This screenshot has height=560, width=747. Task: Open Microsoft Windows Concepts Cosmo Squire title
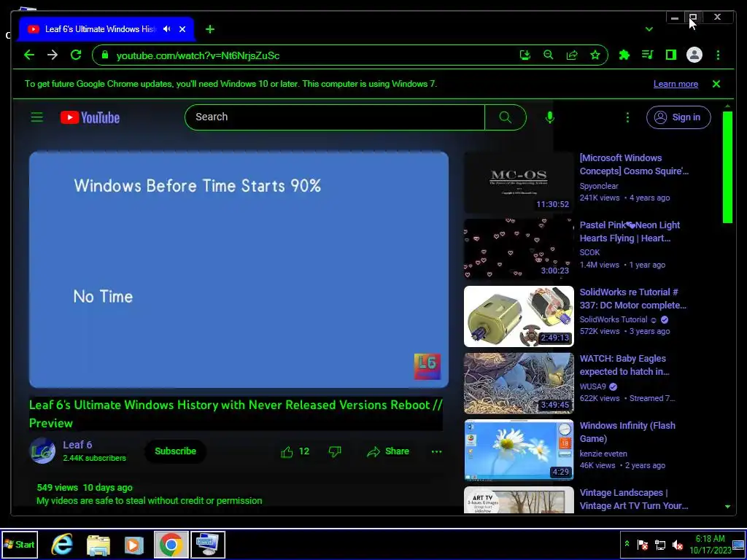634,164
